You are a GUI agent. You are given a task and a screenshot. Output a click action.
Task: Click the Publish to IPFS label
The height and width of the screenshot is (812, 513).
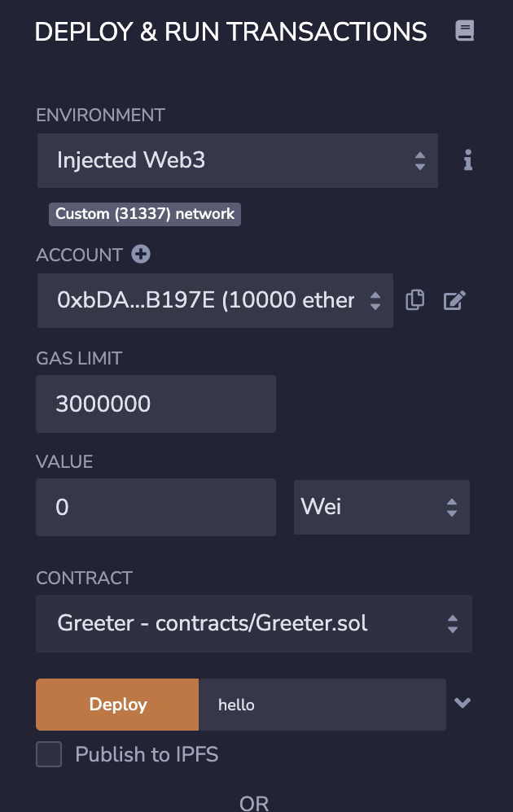147,754
